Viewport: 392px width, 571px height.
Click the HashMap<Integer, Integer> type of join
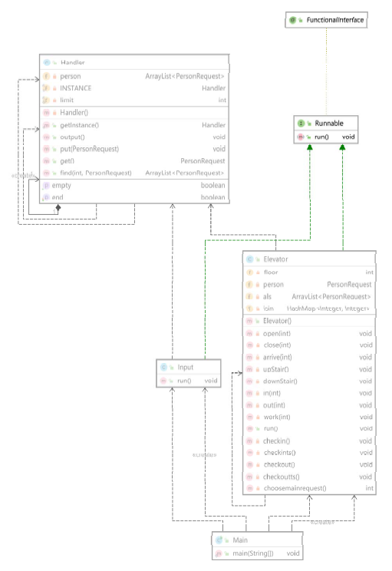click(x=328, y=309)
